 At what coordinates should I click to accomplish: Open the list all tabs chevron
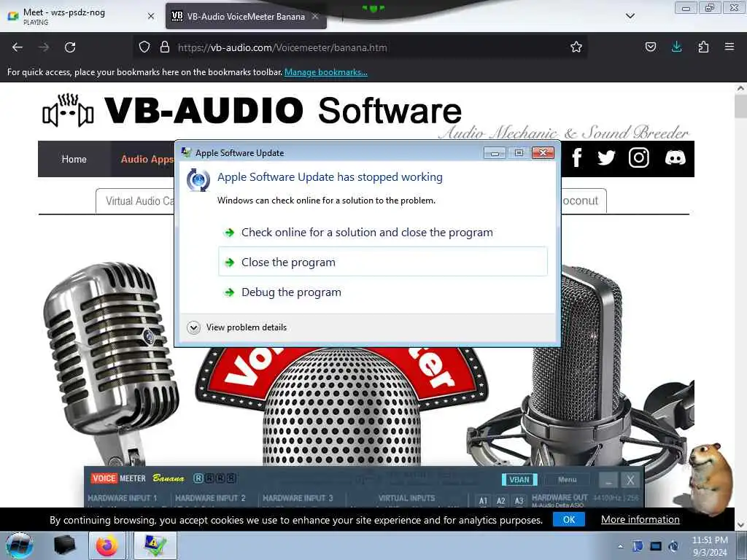(x=630, y=16)
